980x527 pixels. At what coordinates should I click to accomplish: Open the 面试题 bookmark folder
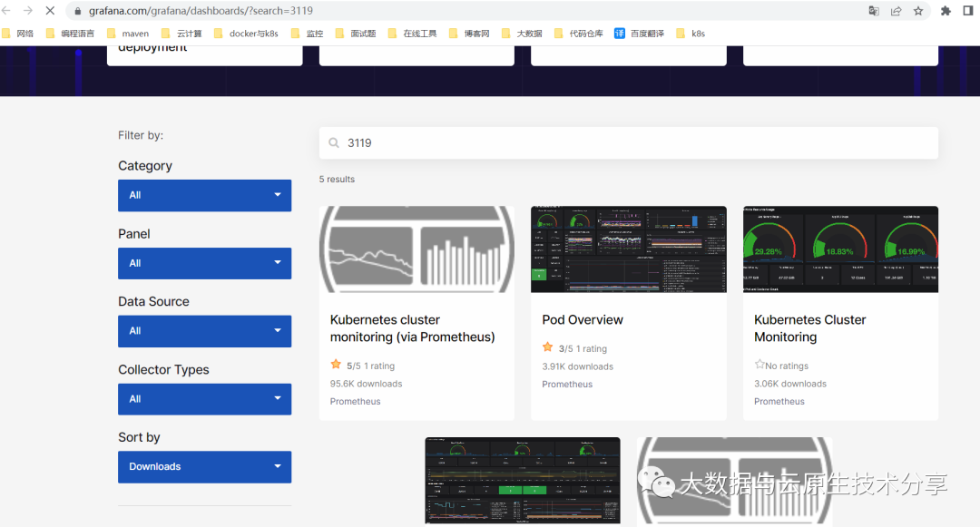pyautogui.click(x=356, y=34)
